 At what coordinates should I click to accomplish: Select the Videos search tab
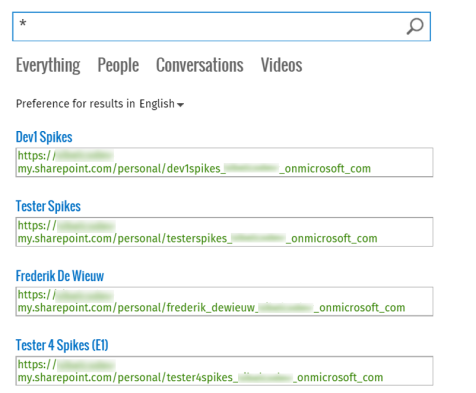[x=281, y=65]
